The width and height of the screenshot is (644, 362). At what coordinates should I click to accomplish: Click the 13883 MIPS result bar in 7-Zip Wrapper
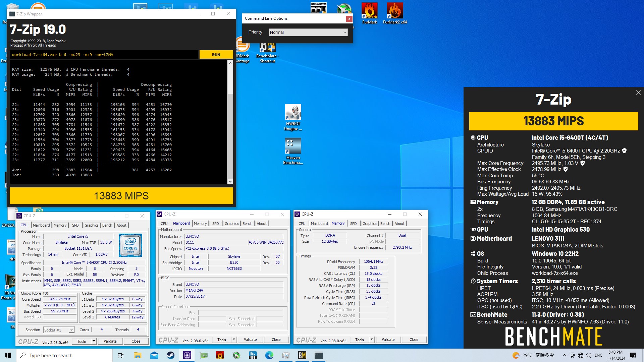click(x=121, y=196)
